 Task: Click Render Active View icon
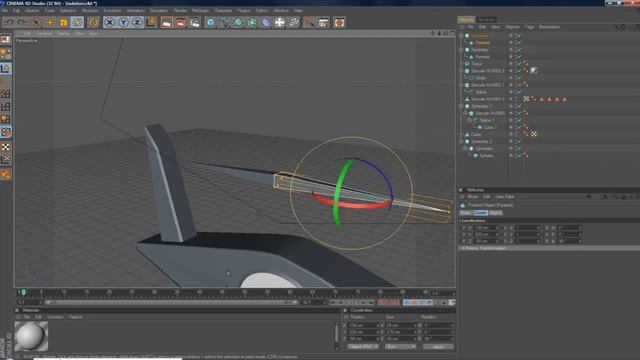[x=167, y=22]
